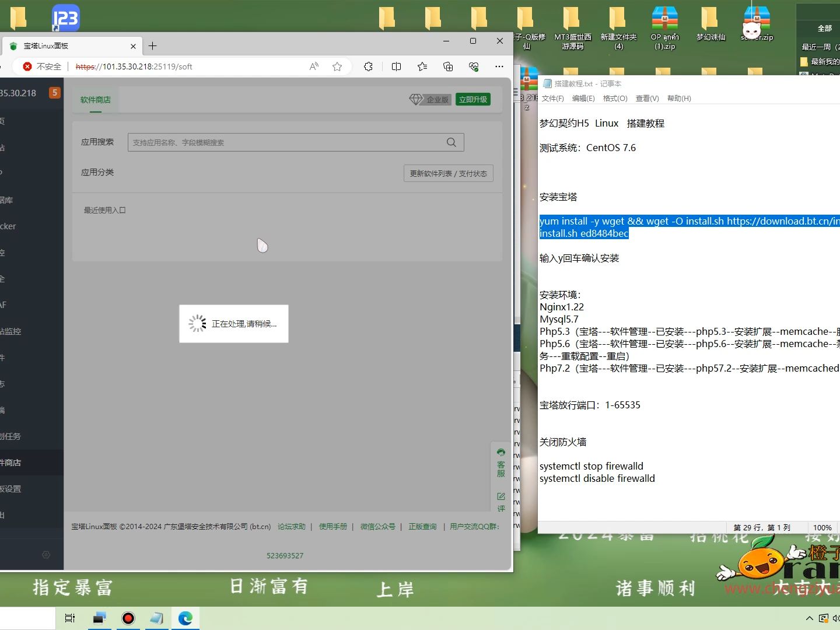The width and height of the screenshot is (840, 630).
Task: Select the 软件商店 tab
Action: tap(96, 100)
